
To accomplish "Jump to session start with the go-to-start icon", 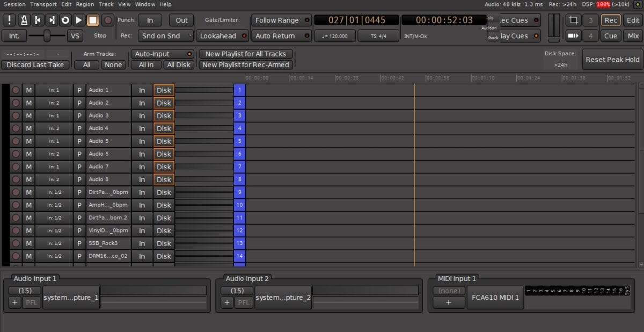I will pos(38,20).
